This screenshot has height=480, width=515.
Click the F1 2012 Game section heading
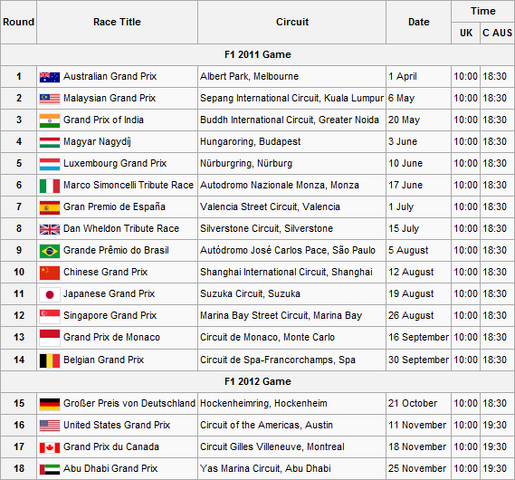pyautogui.click(x=257, y=382)
